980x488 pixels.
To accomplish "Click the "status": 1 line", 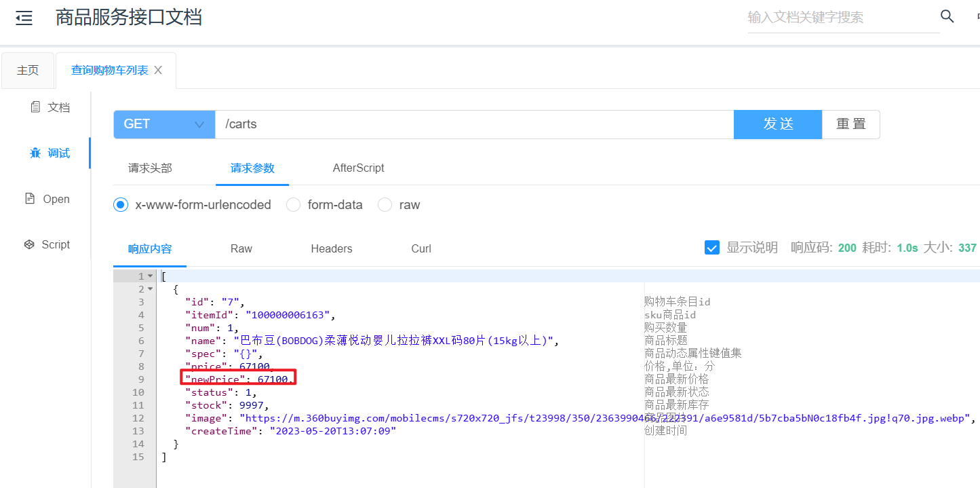I will [x=221, y=392].
